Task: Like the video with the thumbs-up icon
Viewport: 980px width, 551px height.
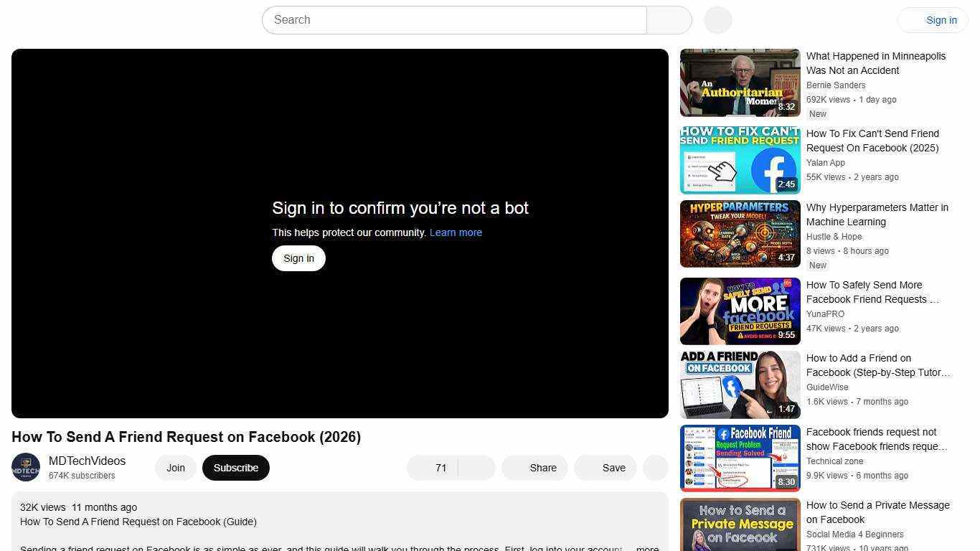Action: click(430, 467)
